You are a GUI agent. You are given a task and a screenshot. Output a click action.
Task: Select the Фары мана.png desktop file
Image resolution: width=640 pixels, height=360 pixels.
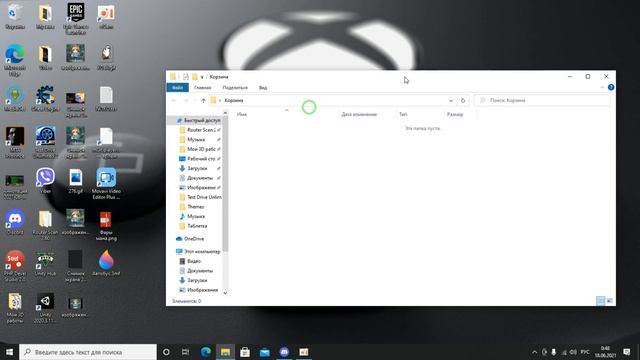tap(106, 226)
